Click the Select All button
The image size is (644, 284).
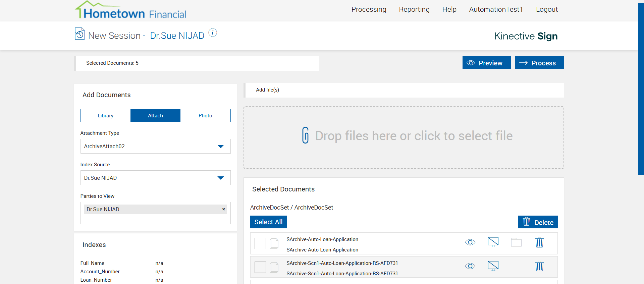tap(268, 222)
